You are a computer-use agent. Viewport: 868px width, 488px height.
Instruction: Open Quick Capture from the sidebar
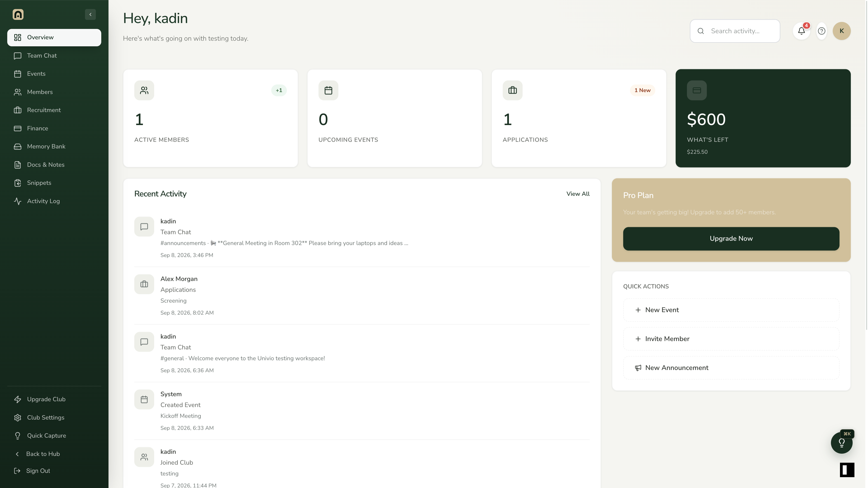tap(54, 435)
